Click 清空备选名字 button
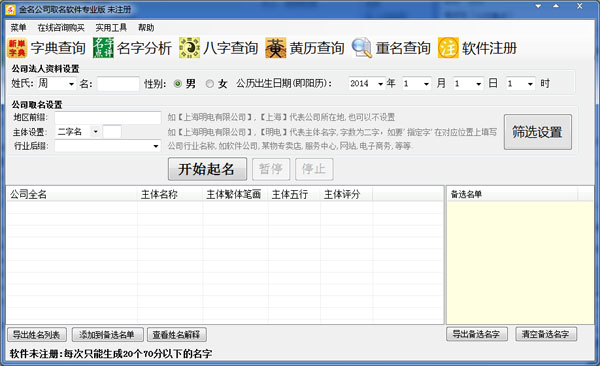This screenshot has width=600, height=366. (x=546, y=334)
